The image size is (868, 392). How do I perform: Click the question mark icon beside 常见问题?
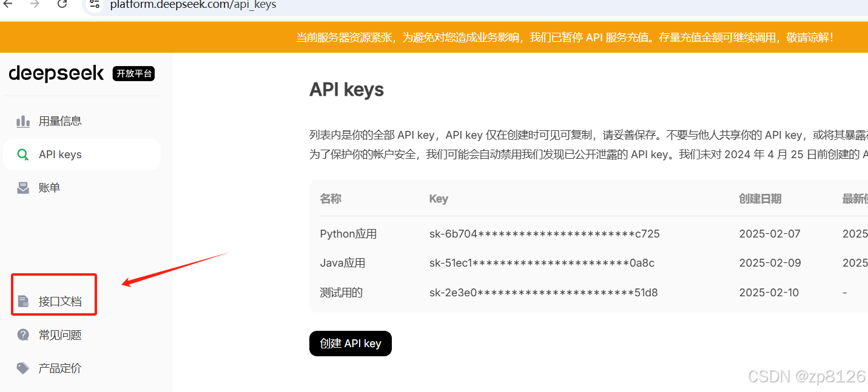point(23,334)
